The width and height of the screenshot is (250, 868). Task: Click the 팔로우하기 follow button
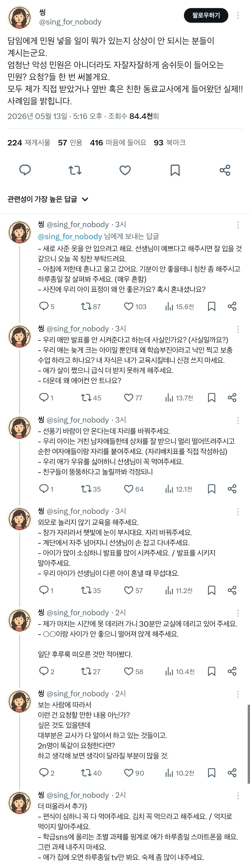(206, 15)
